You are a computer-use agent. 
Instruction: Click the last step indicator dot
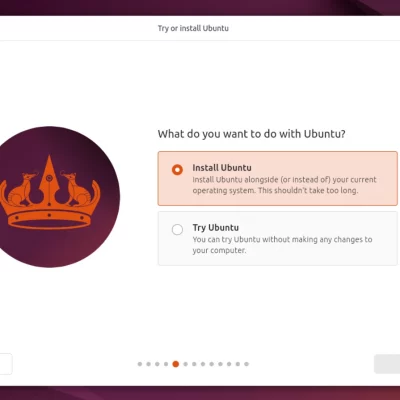point(246,364)
